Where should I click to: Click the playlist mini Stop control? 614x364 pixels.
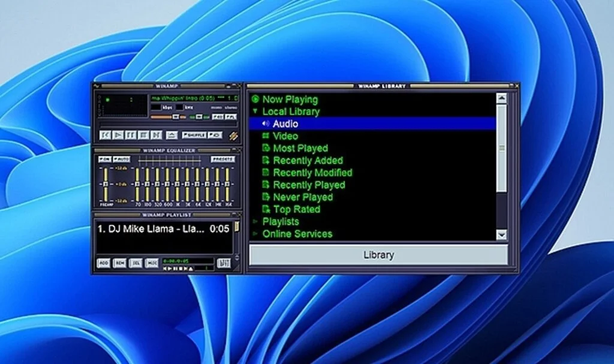click(180, 269)
